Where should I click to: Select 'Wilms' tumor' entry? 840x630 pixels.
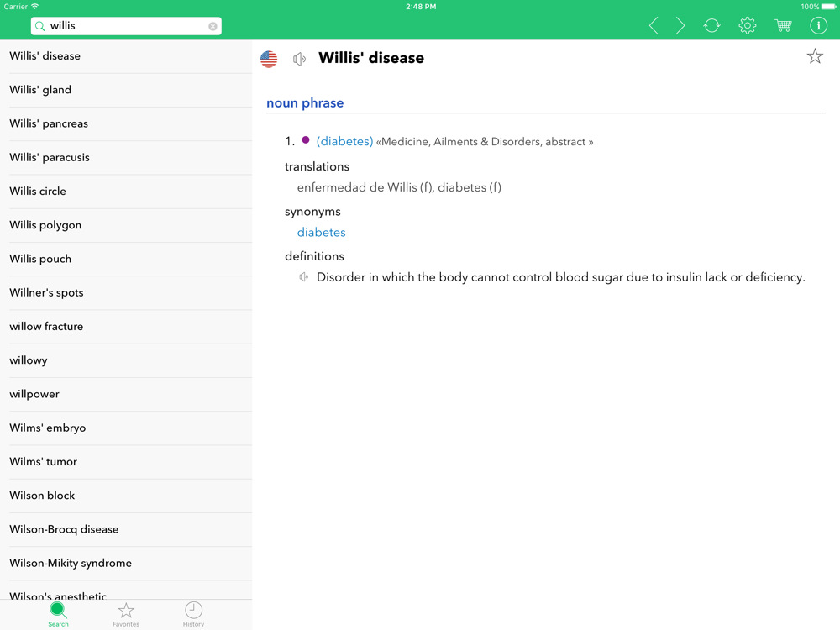(126, 461)
